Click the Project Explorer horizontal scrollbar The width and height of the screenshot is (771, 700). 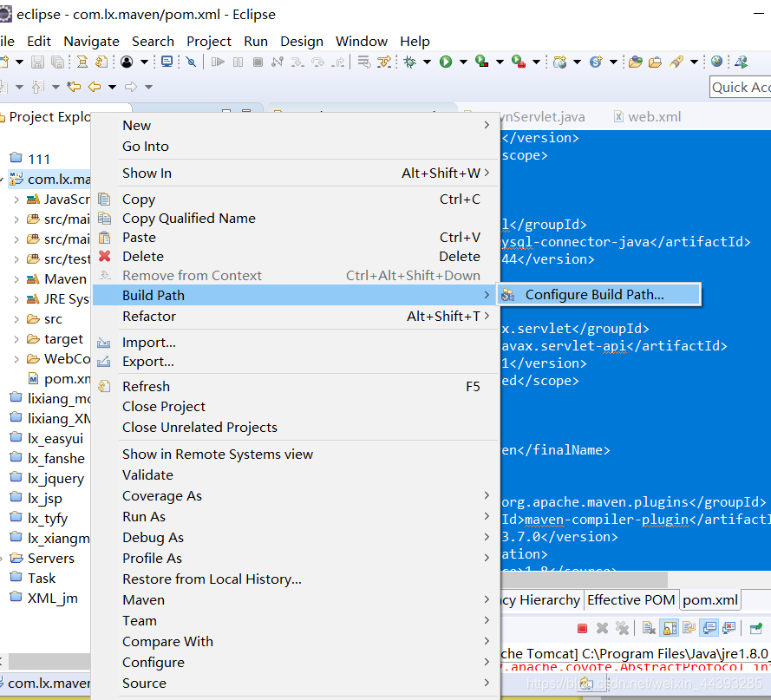[49, 661]
